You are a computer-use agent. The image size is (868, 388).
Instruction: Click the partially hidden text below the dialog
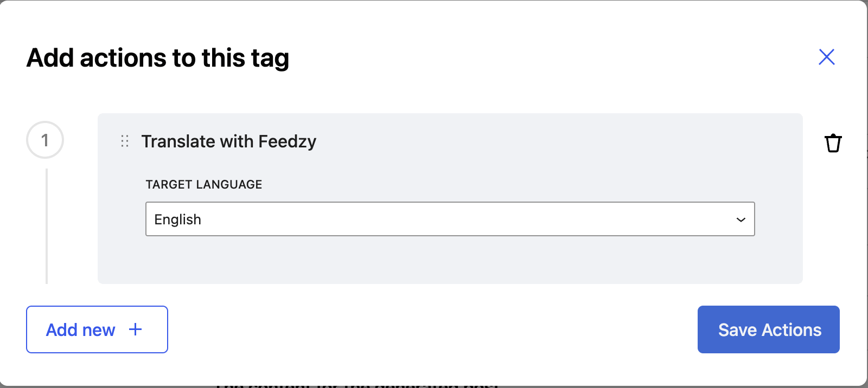358,385
